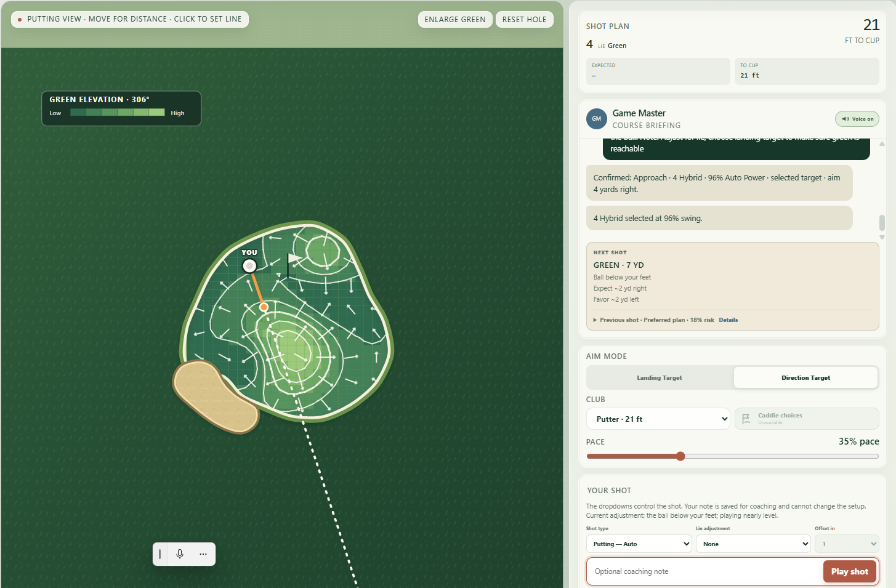
Task: Click the briefing scroll-down arrow
Action: pyautogui.click(x=882, y=237)
